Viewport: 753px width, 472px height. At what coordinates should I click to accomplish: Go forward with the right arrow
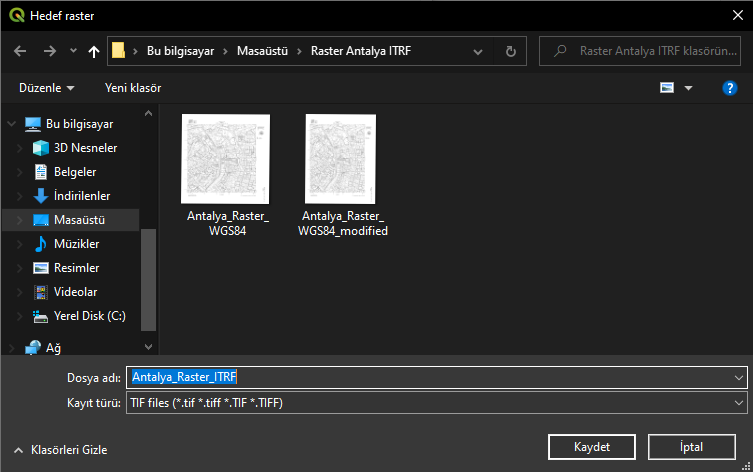[x=50, y=51]
